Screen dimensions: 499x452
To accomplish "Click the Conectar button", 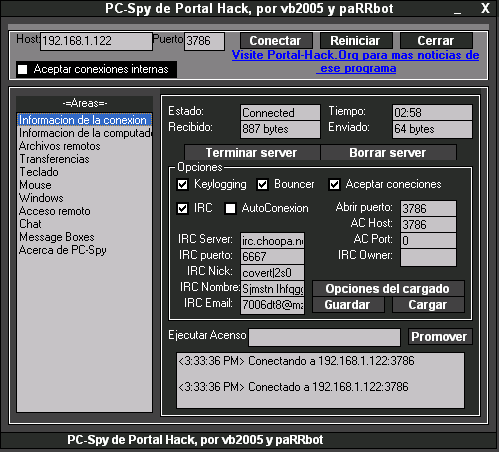I will point(276,41).
